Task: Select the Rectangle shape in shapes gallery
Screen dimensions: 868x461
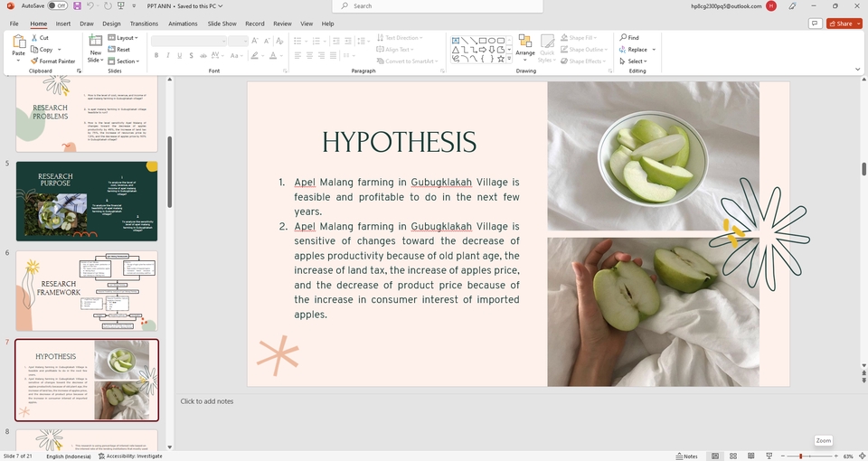Action: [483, 41]
